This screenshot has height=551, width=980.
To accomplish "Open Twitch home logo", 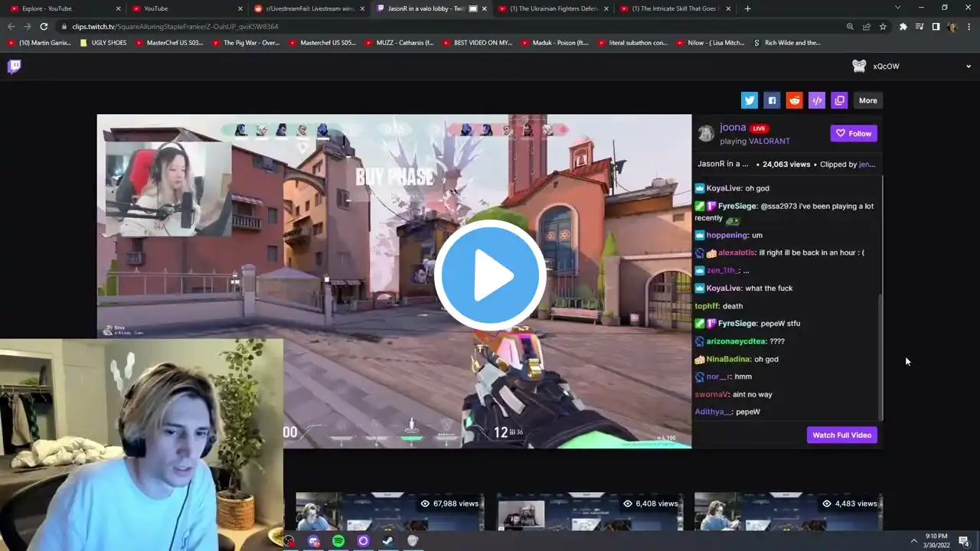I will pyautogui.click(x=14, y=66).
